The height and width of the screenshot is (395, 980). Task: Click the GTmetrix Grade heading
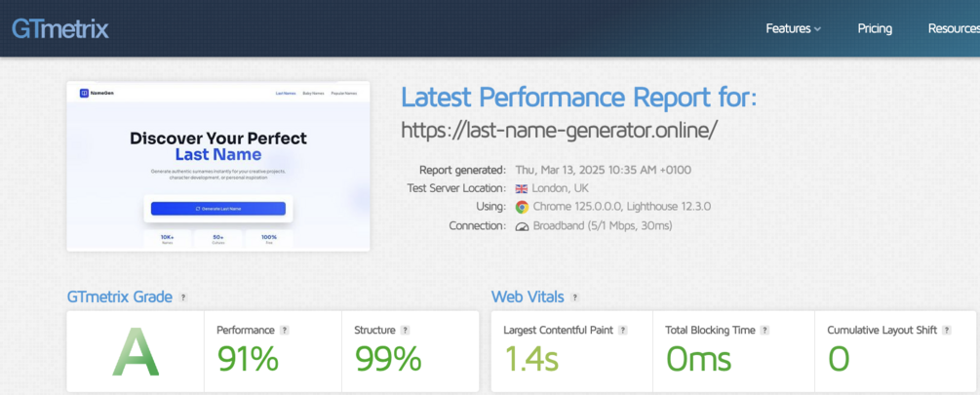tap(119, 296)
